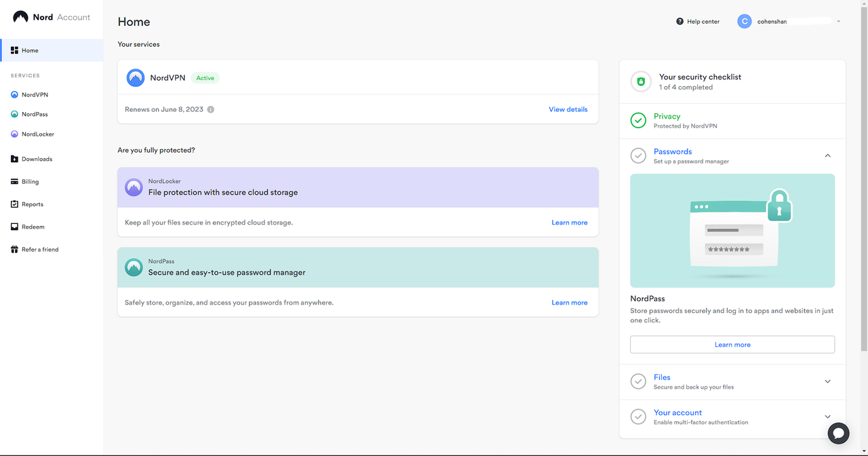Click the Passwords checklist circle
The width and height of the screenshot is (868, 456).
pyautogui.click(x=638, y=155)
